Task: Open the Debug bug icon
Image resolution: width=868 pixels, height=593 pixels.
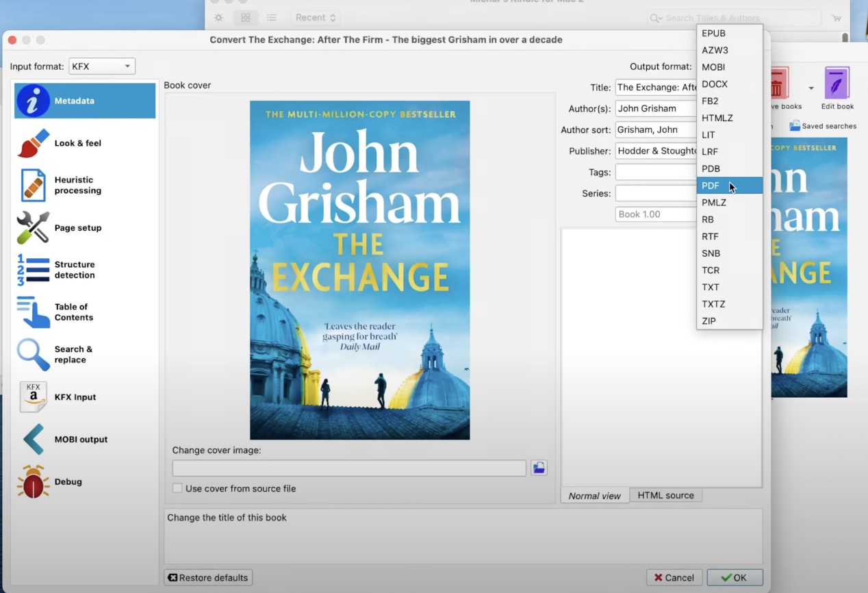Action: (33, 482)
